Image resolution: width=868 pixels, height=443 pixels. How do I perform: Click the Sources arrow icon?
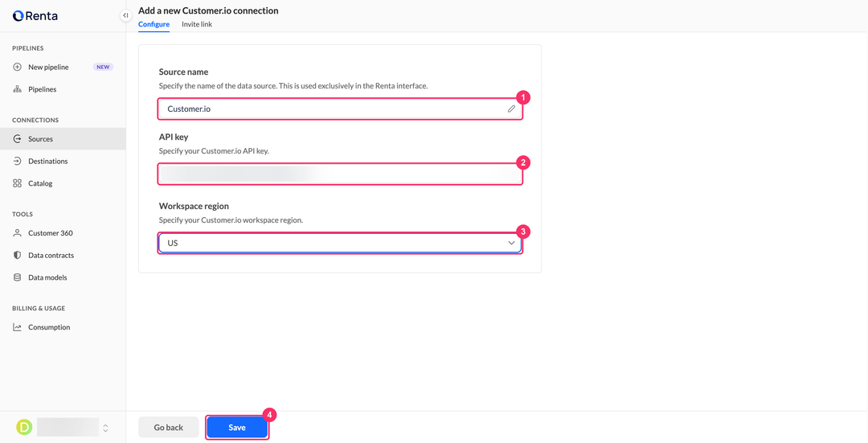click(17, 139)
